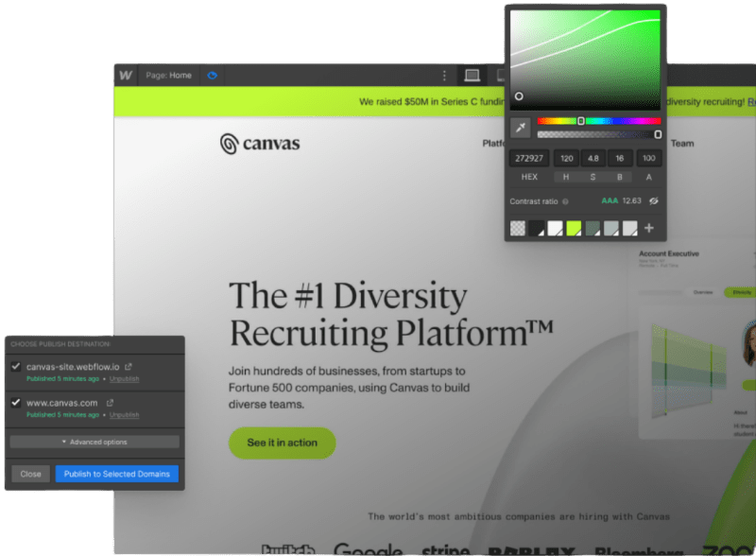This screenshot has height=556, width=756.
Task: Click the Google company logo
Action: pos(368,549)
